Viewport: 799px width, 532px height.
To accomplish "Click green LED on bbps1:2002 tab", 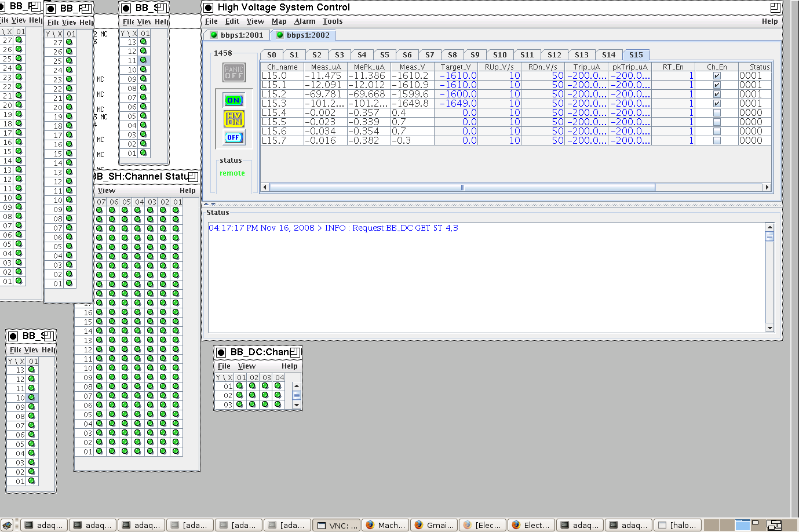I will (280, 35).
